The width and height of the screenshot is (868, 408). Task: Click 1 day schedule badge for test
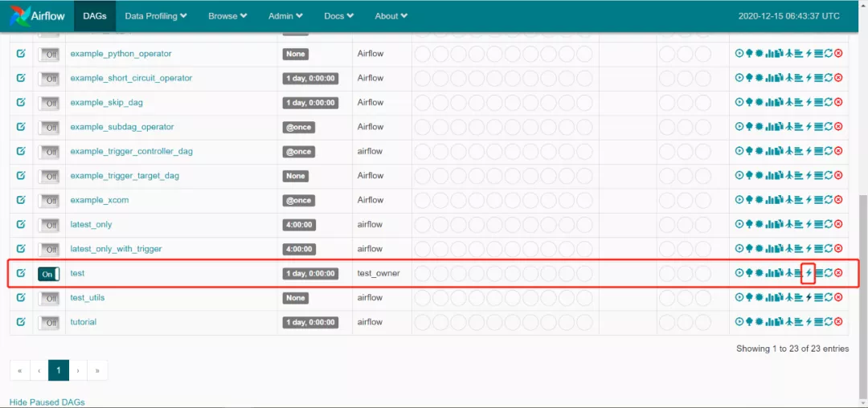[x=310, y=274]
